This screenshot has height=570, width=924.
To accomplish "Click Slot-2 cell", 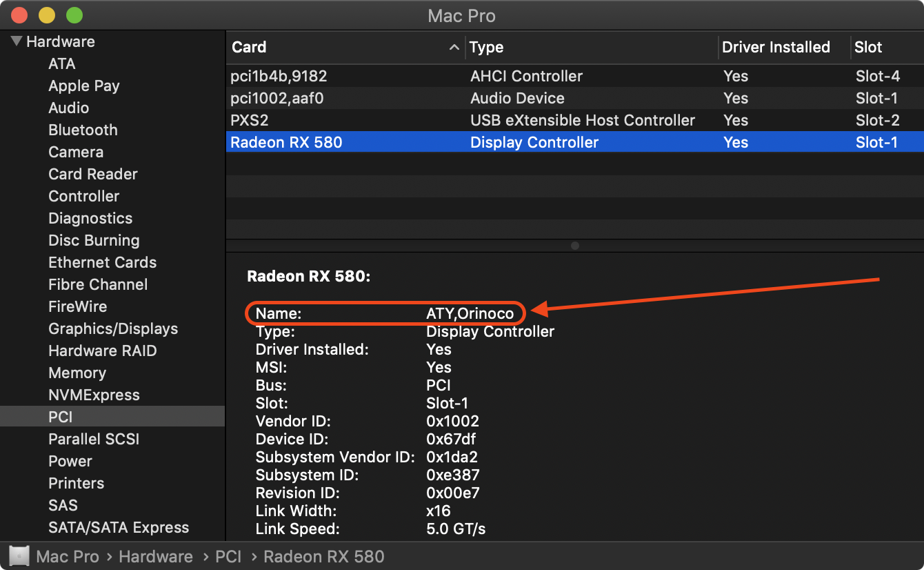I will [x=878, y=120].
